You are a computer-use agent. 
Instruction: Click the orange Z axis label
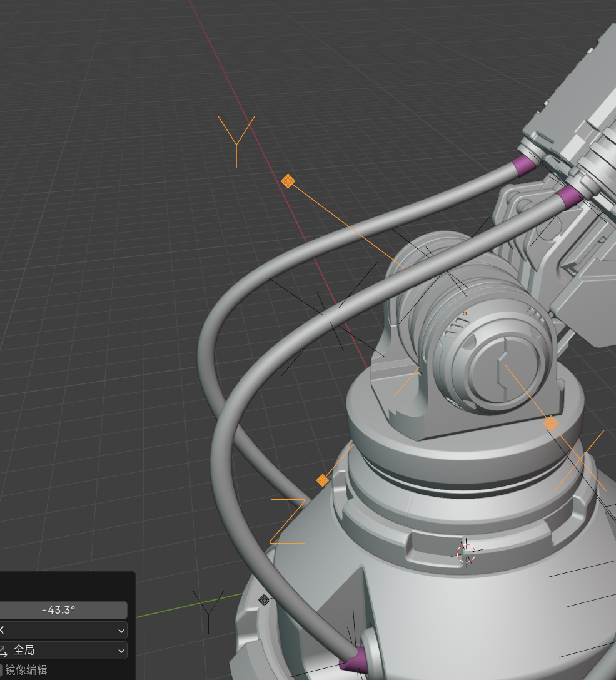click(288, 521)
